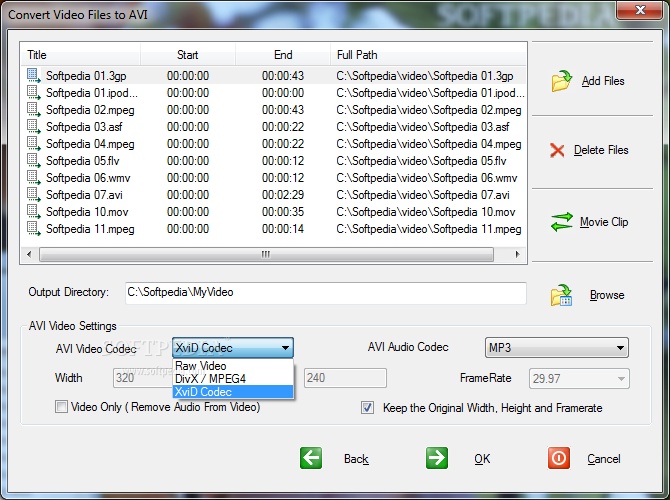The width and height of the screenshot is (670, 500).
Task: Click end time 00:00:14
Action: (283, 229)
